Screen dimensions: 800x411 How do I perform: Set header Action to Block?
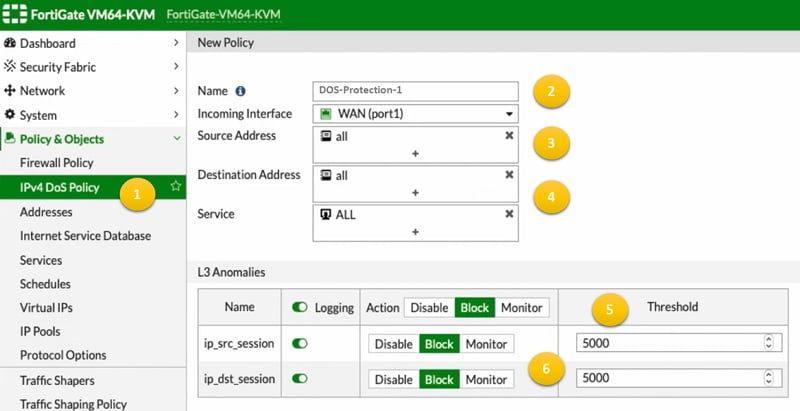pyautogui.click(x=475, y=308)
